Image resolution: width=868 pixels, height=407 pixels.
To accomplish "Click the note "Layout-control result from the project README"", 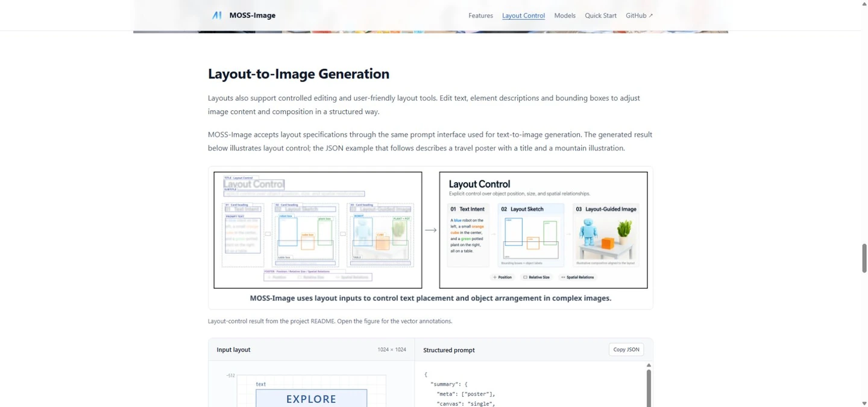I will pos(330,321).
